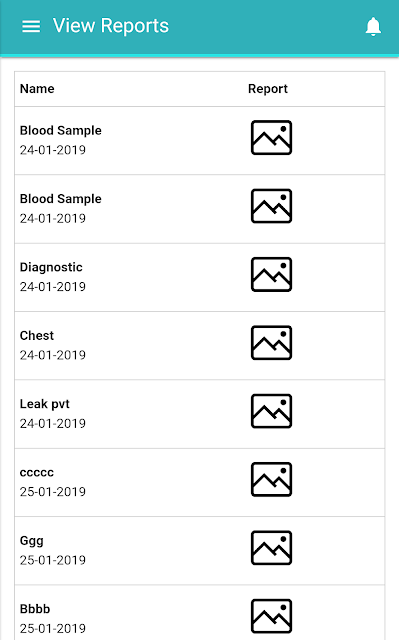399x640 pixels.
Task: View the first Blood Sample report image
Action: click(x=271, y=138)
